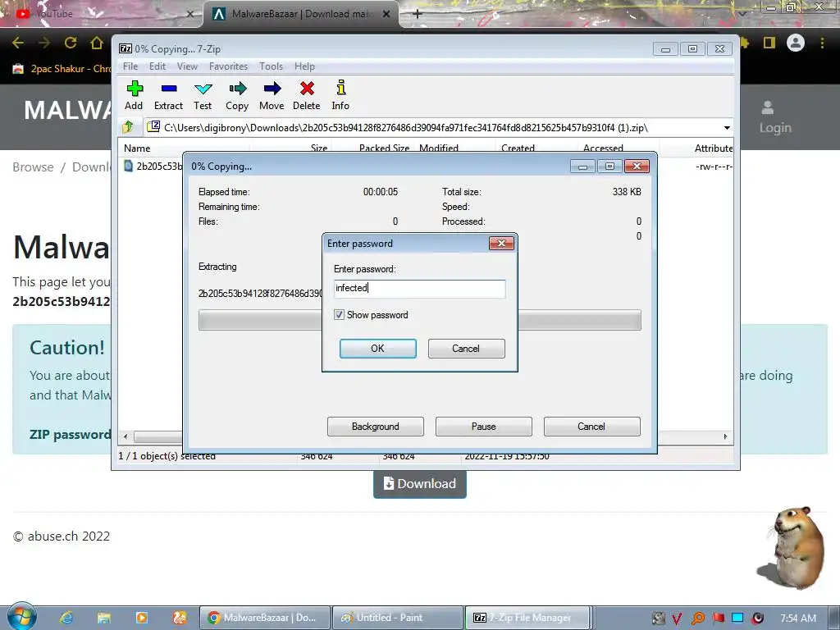
Task: Select the 2b205c53b file row in 7-Zip
Action: tap(153, 167)
